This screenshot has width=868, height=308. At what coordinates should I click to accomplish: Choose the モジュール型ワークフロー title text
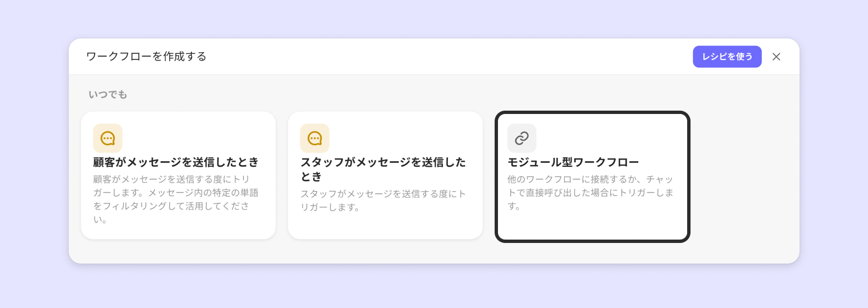click(573, 162)
